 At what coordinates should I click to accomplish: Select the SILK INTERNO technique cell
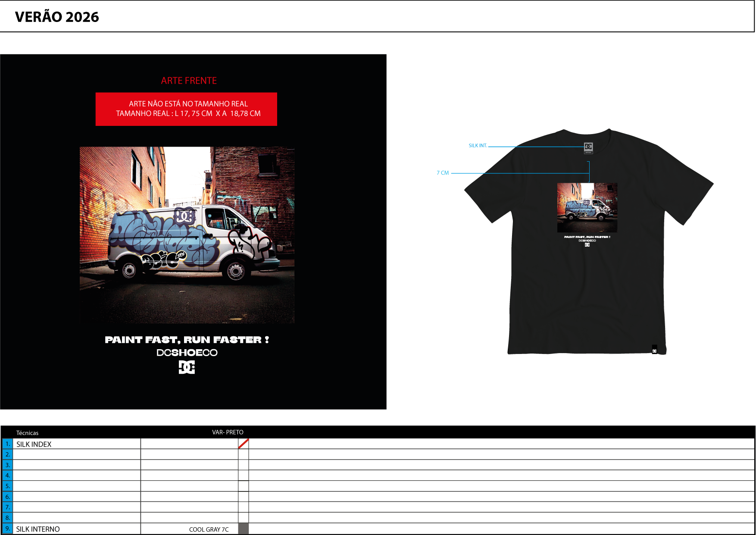click(77, 529)
